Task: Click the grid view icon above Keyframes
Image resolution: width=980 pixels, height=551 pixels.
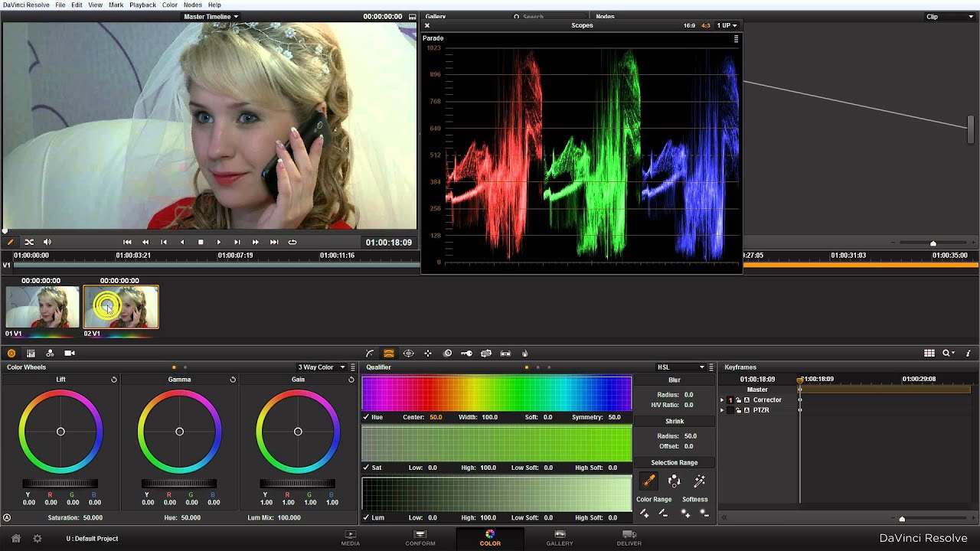Action: pyautogui.click(x=929, y=354)
